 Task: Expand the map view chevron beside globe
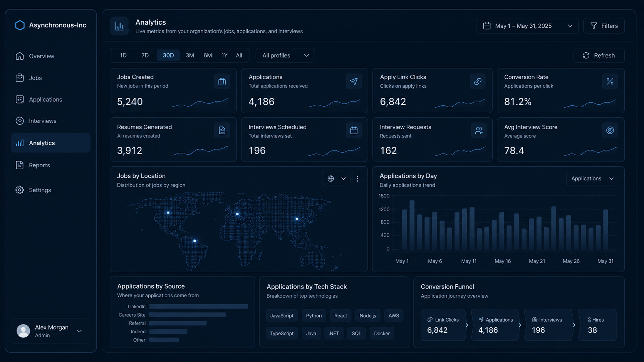pyautogui.click(x=343, y=178)
